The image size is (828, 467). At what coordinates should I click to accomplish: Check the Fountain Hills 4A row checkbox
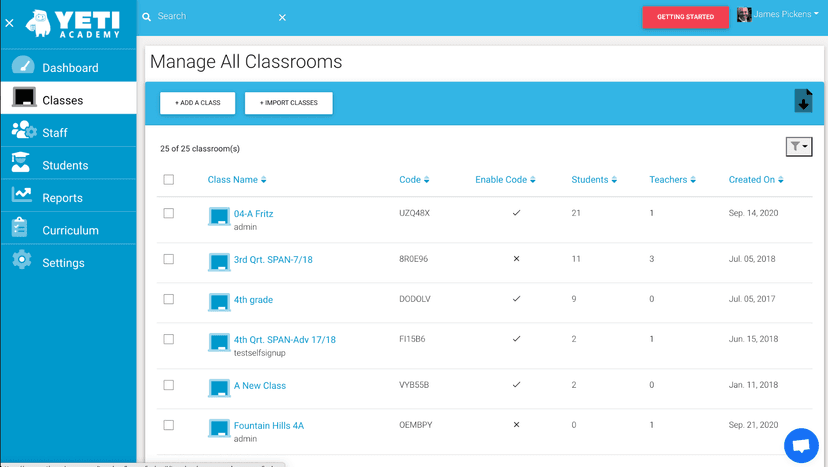pos(168,425)
